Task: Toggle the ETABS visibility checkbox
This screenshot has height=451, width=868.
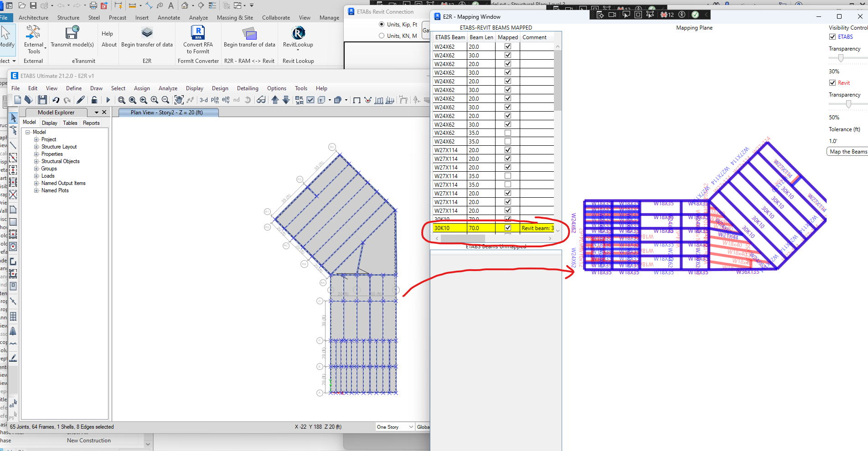Action: [x=832, y=37]
